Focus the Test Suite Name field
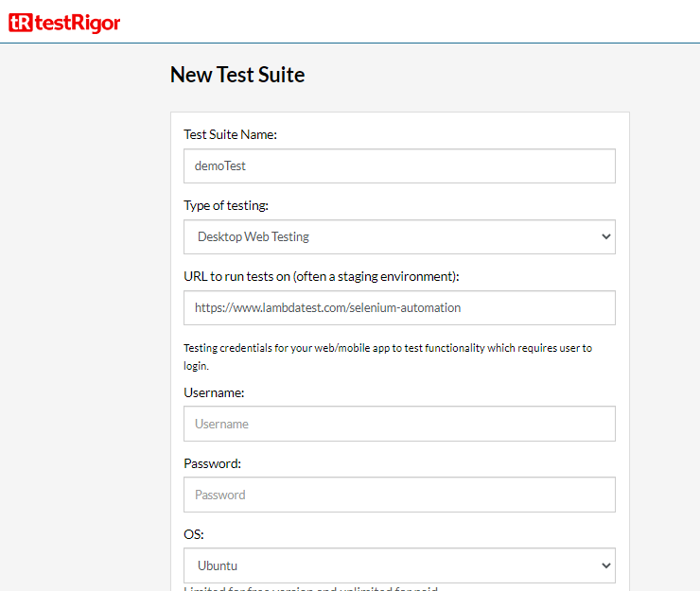This screenshot has width=700, height=591. [399, 165]
